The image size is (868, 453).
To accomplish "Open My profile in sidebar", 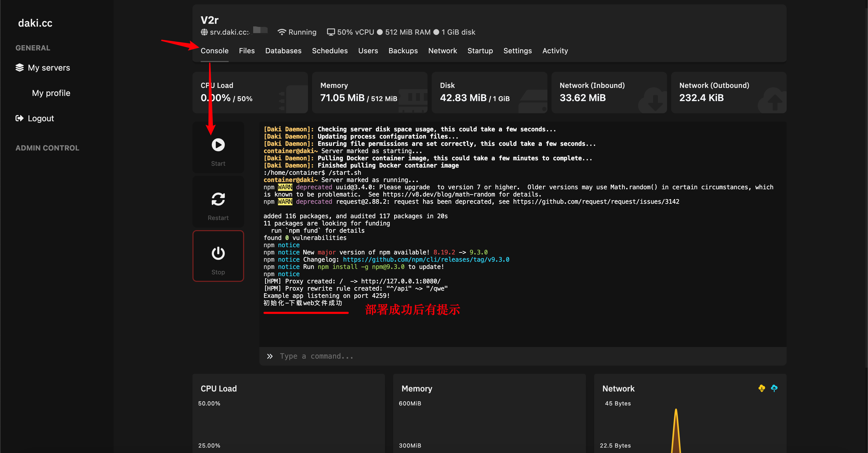I will pyautogui.click(x=51, y=93).
